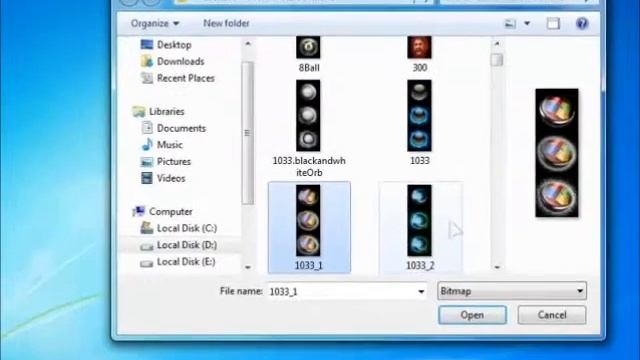Viewport: 640px width, 360px height.
Task: Click navigation pane scroll up arrow
Action: pyautogui.click(x=248, y=43)
